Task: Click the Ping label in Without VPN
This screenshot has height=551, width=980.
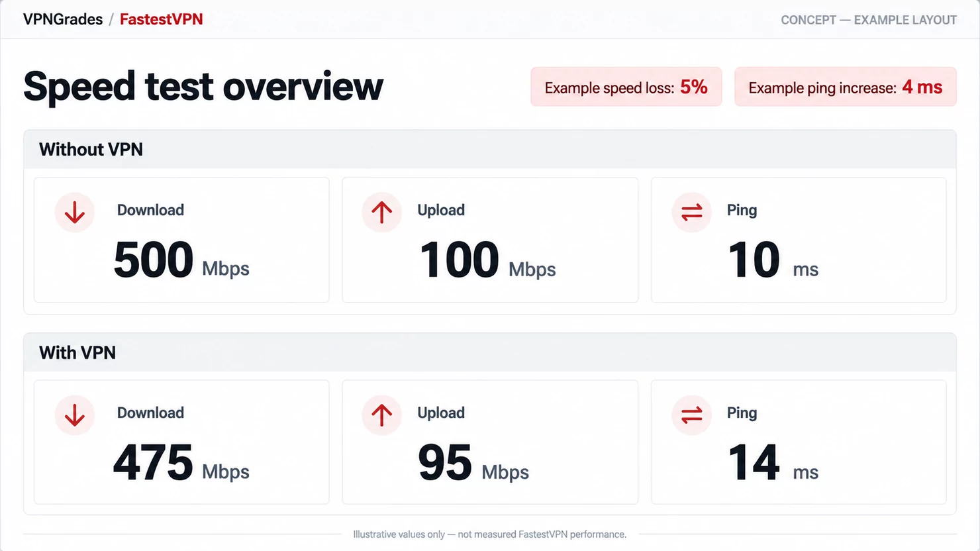Action: click(742, 211)
